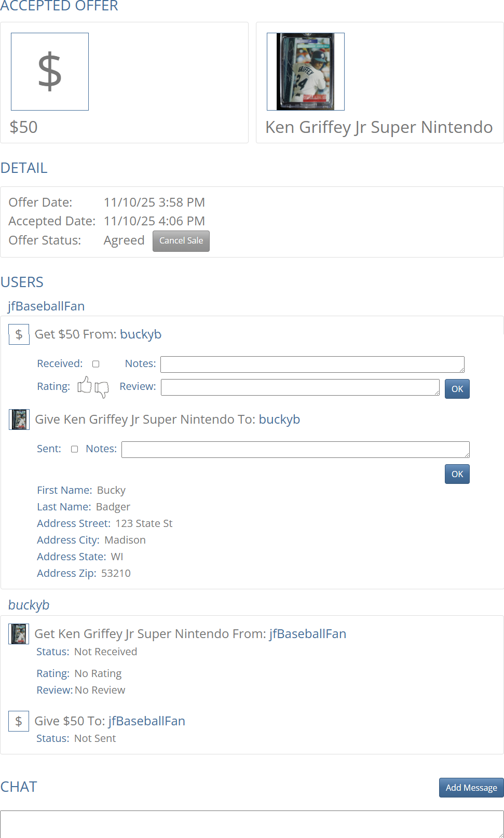The image size is (504, 838).
Task: Click card thumbnail beside Give Ken Griffey
Action: point(19,420)
